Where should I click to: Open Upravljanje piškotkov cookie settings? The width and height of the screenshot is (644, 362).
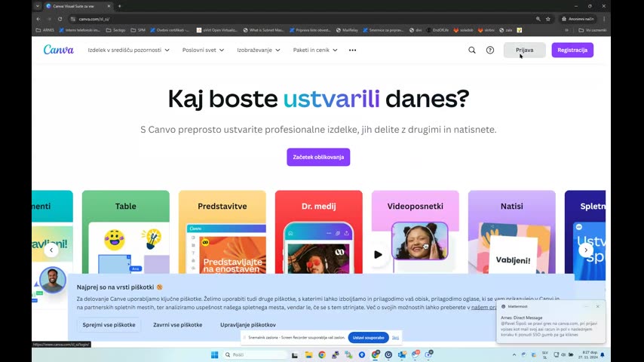[247, 324]
